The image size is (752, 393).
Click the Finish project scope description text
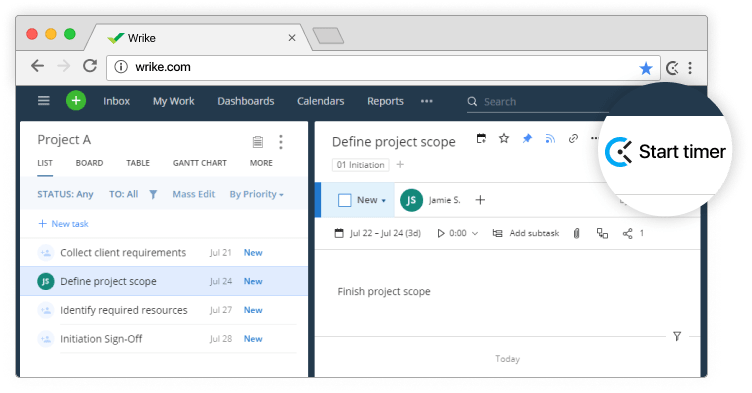tap(384, 291)
